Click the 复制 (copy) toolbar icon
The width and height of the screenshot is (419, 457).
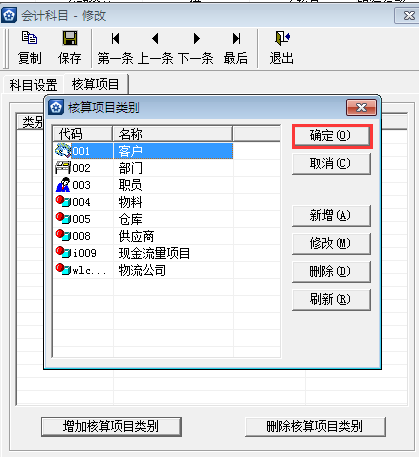(29, 38)
